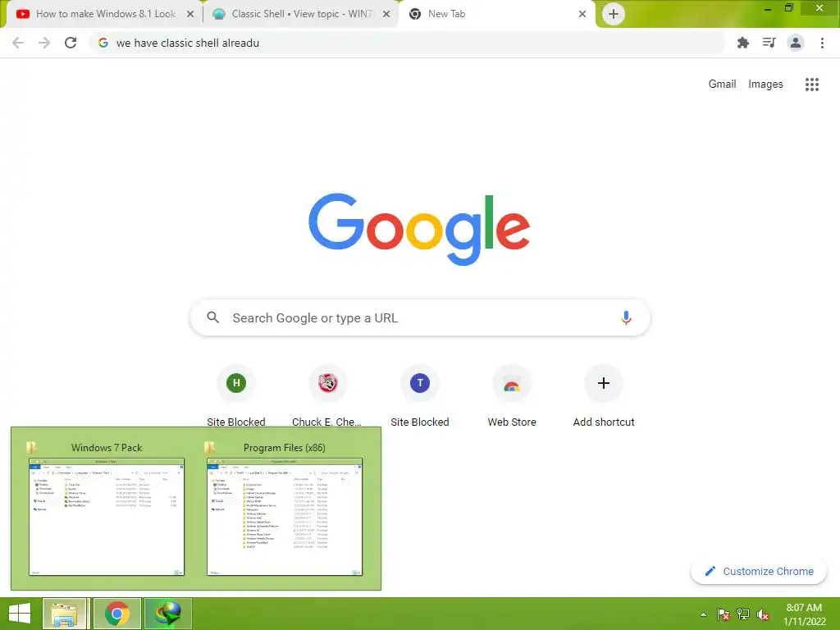
Task: Select the New Tab tab
Action: click(x=497, y=14)
